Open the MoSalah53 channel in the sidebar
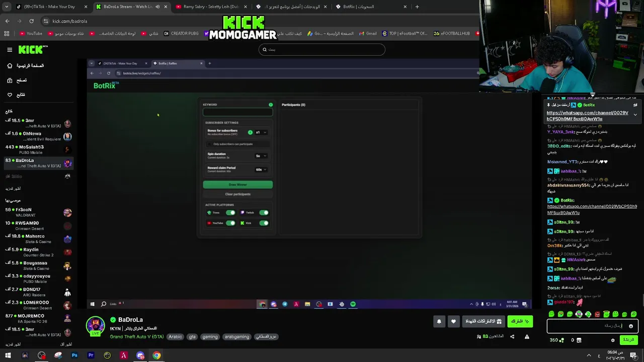The height and width of the screenshot is (362, 644). click(x=39, y=150)
